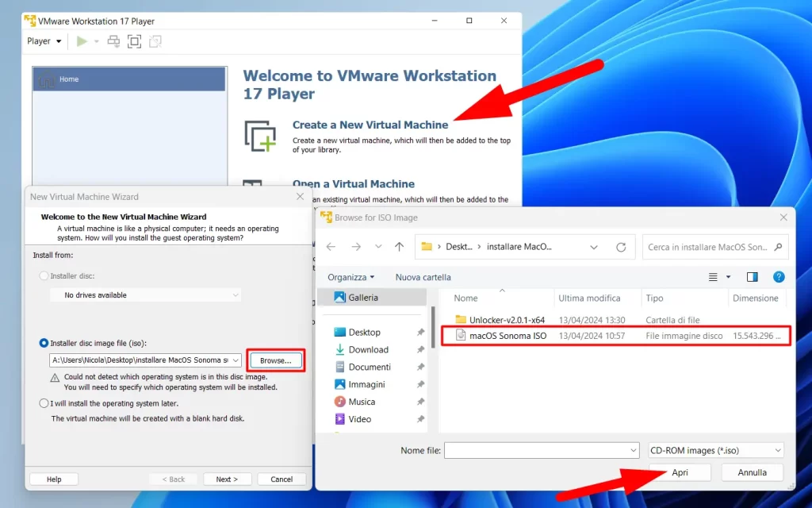Choose I will install operating system later
Image resolution: width=812 pixels, height=508 pixels.
44,403
